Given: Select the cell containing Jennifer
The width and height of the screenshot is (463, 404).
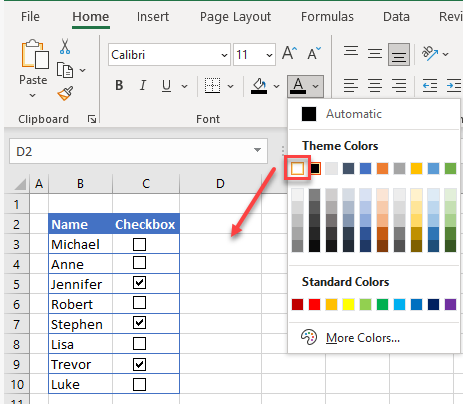Looking at the screenshot, I should tap(80, 284).
